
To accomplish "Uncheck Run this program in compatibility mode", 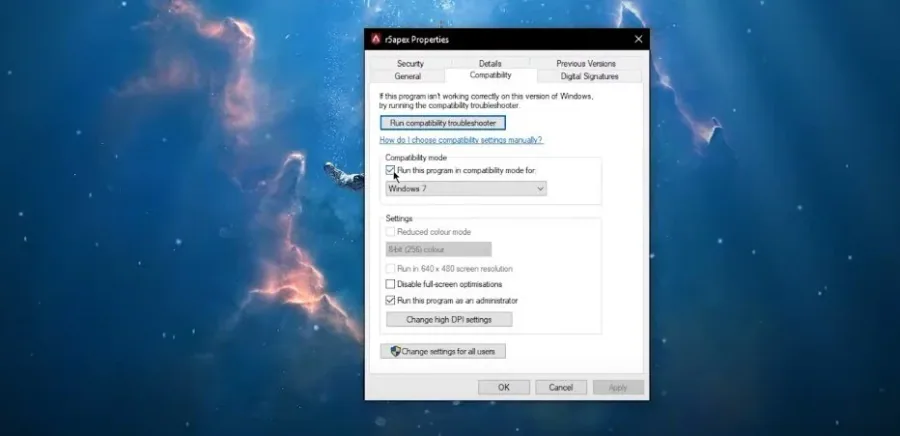I will 390,170.
